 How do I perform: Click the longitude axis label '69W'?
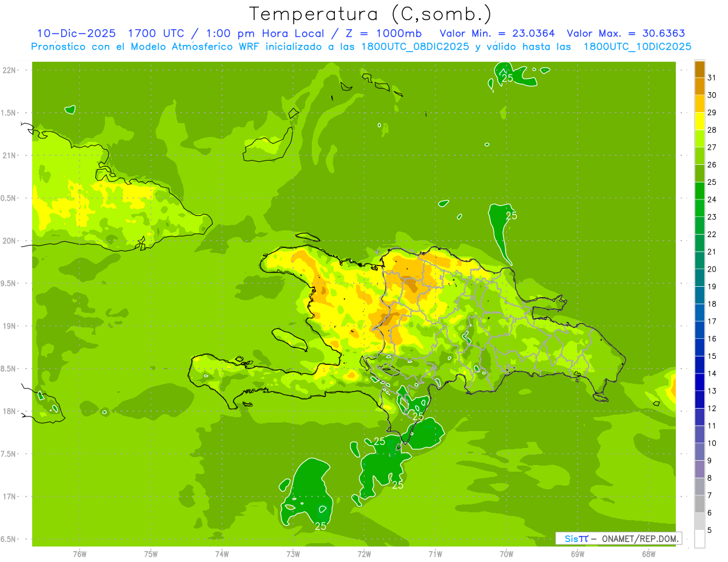(x=578, y=554)
